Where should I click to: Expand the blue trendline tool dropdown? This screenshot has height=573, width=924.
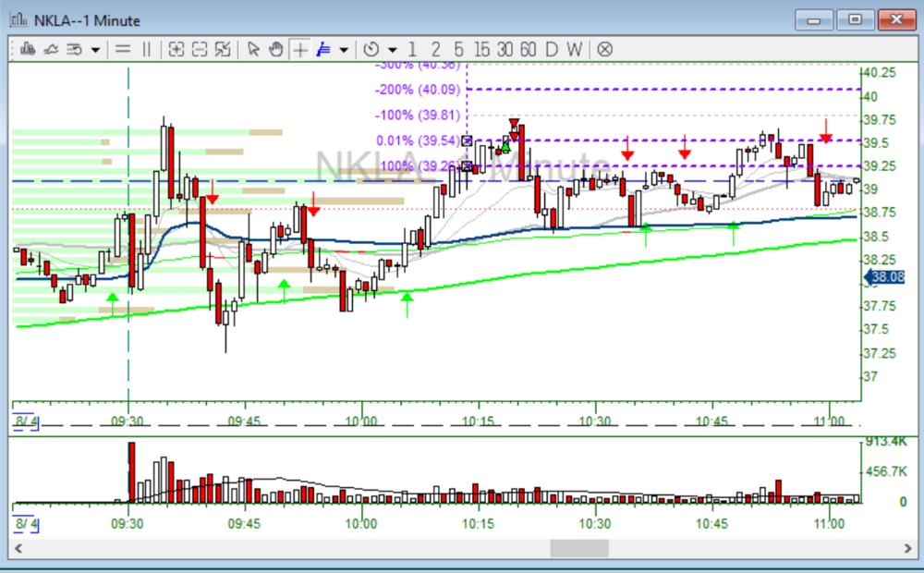tap(344, 49)
